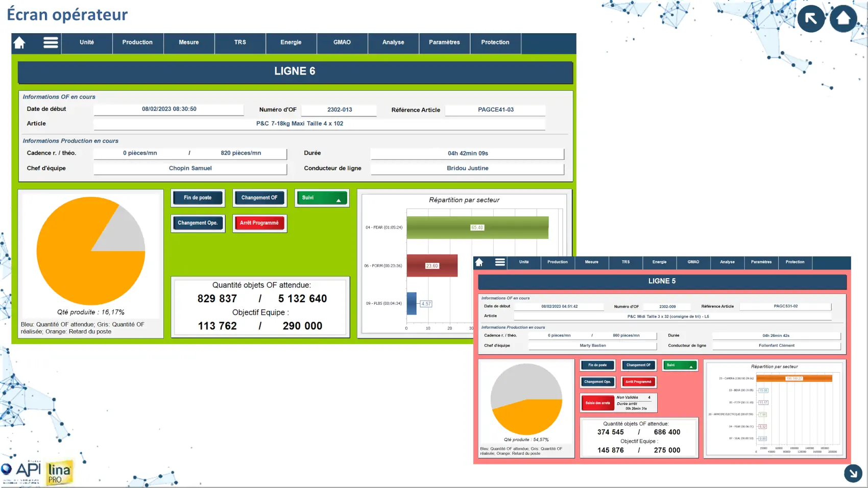The height and width of the screenshot is (488, 868).
Task: Click the Lina PRO logo
Action: 59,473
